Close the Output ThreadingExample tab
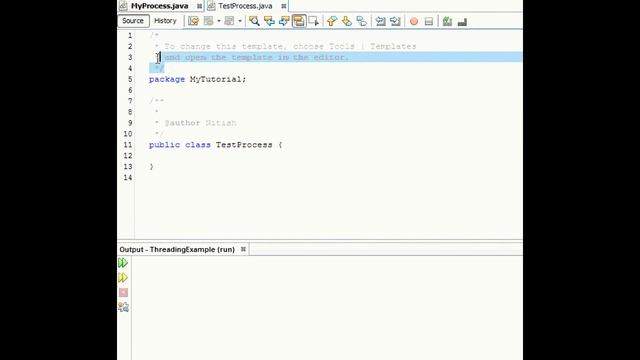 [x=243, y=249]
